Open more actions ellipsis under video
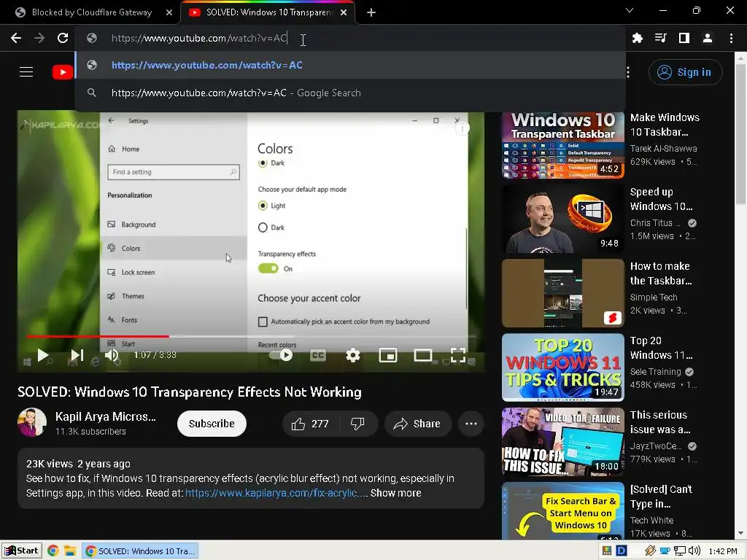747x560 pixels. tap(471, 424)
